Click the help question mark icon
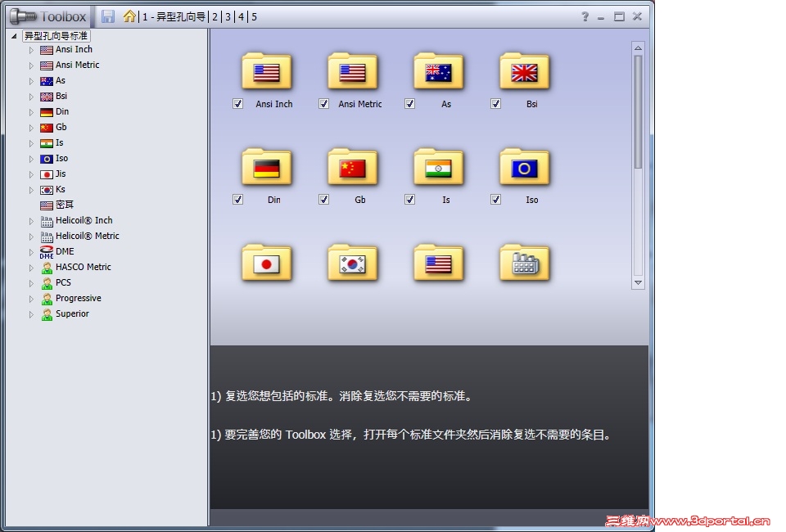 coord(585,16)
